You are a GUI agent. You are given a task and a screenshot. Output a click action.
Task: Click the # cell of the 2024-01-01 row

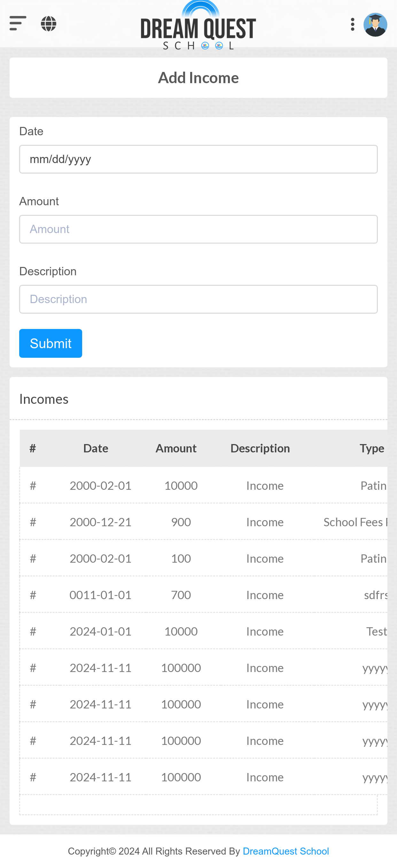(x=33, y=631)
